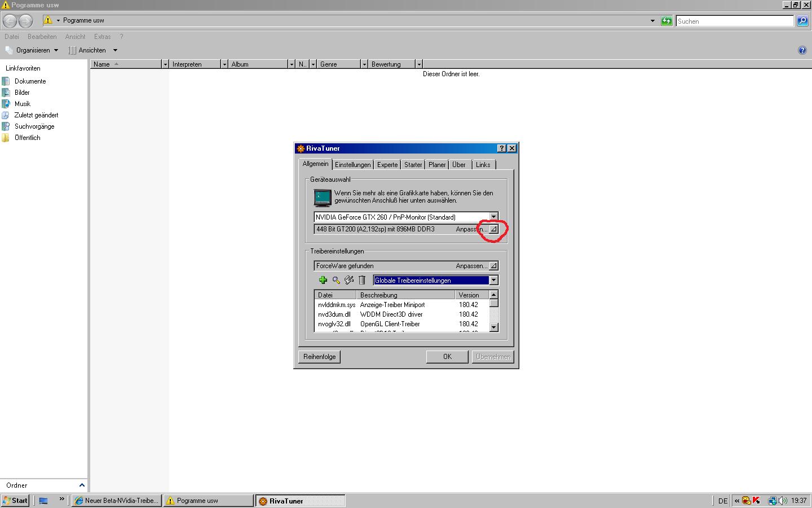The height and width of the screenshot is (508, 812).
Task: Open Globale Treibereinstellungen dropdown
Action: tap(493, 281)
